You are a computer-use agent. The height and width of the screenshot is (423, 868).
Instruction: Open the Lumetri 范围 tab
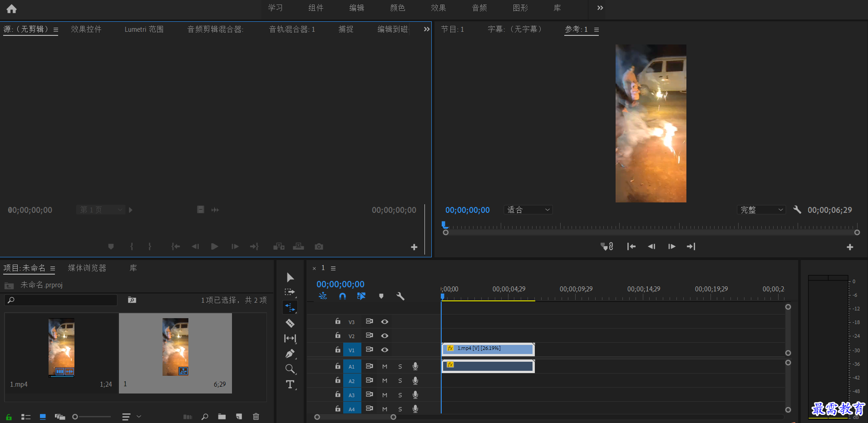144,29
